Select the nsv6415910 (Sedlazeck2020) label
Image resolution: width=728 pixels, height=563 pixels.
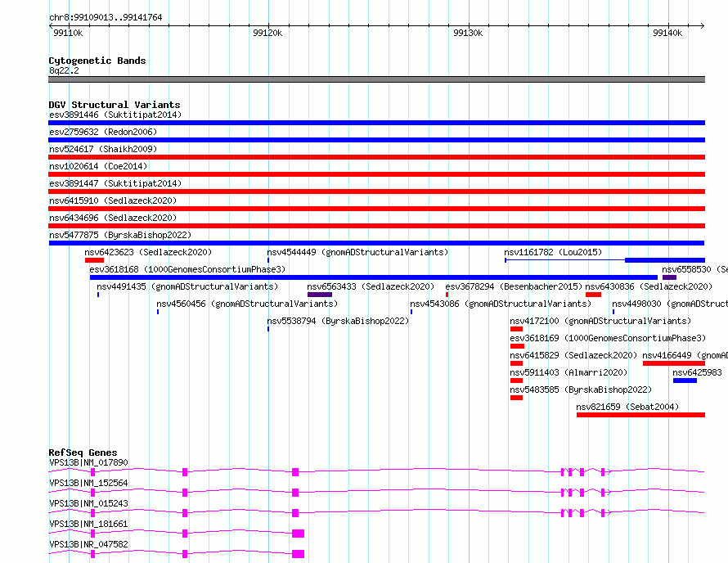(x=113, y=200)
